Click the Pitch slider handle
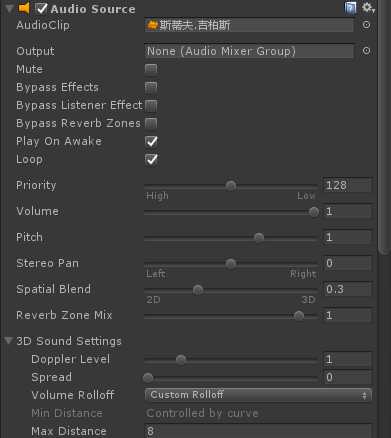The image size is (391, 438). click(x=259, y=238)
